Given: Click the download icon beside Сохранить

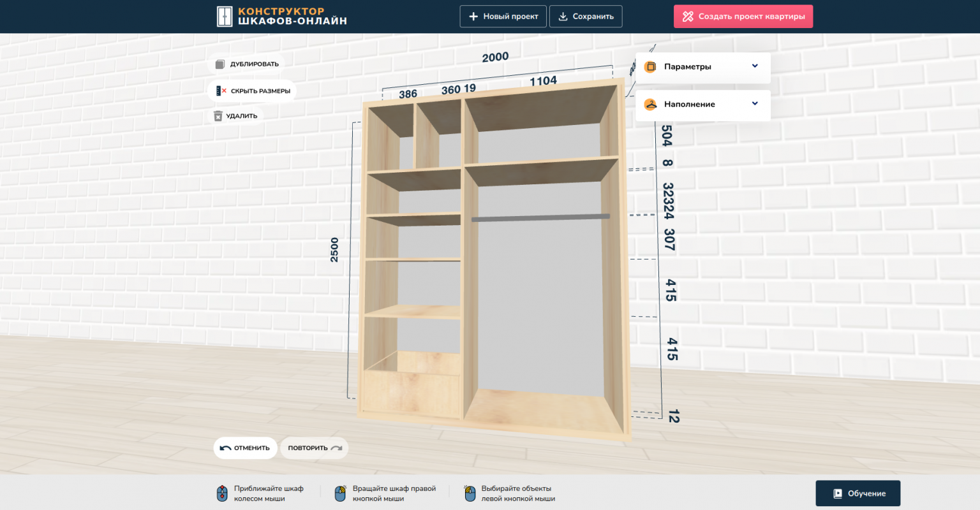Looking at the screenshot, I should pos(563,17).
